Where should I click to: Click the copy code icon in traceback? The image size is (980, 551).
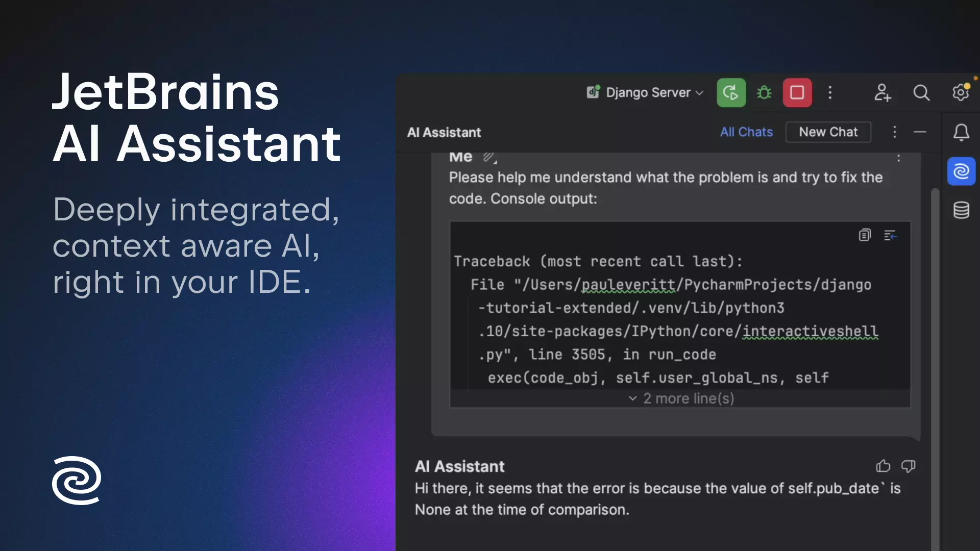pos(864,235)
